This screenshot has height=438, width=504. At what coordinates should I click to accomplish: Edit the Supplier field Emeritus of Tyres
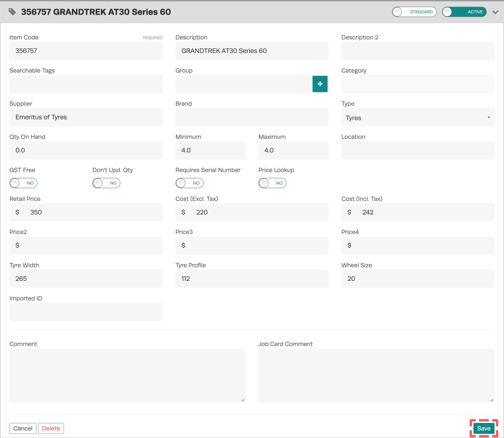click(x=86, y=117)
